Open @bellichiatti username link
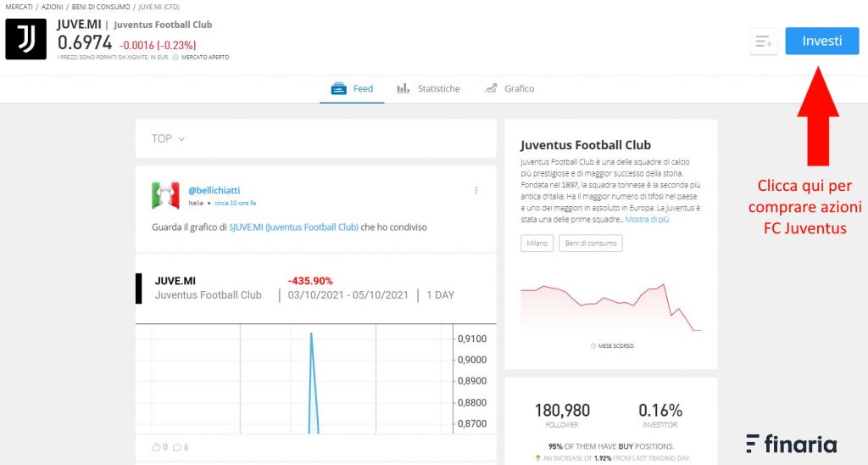 (x=214, y=190)
